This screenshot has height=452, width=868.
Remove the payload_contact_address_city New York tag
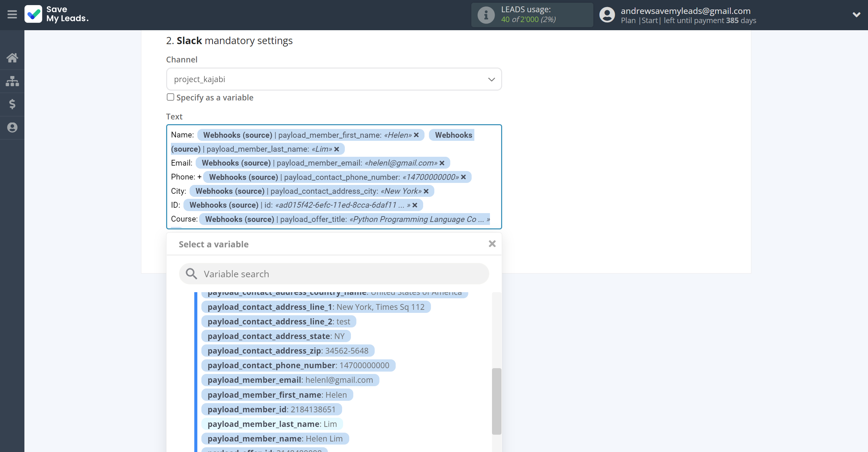click(x=426, y=191)
